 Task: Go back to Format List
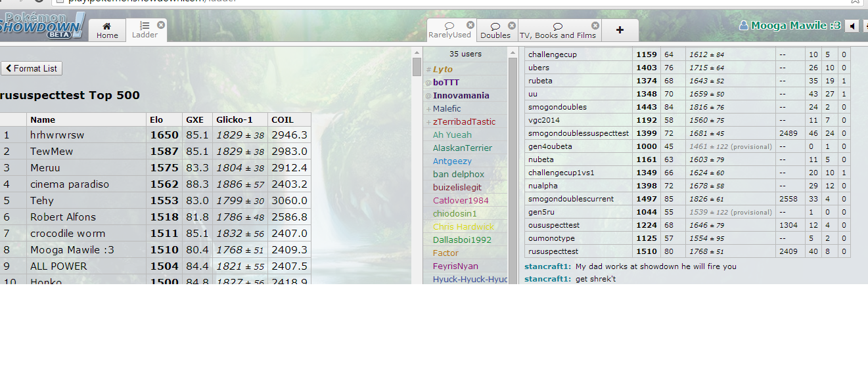point(32,68)
